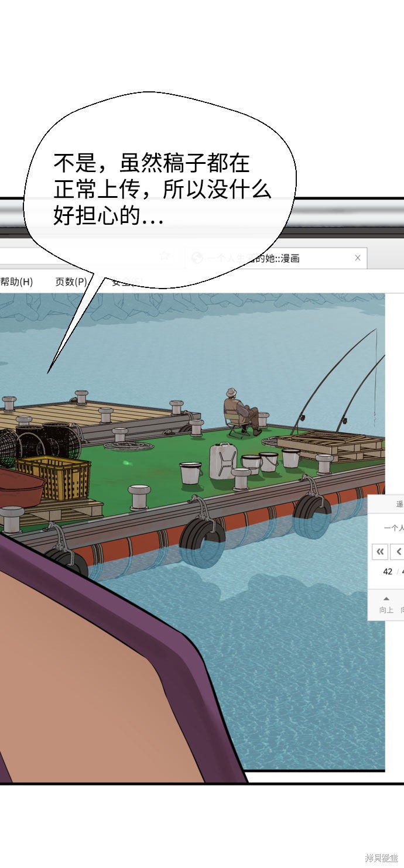Open the 页数(P) menu
Viewport: 404px width, 868px height.
pos(71,282)
